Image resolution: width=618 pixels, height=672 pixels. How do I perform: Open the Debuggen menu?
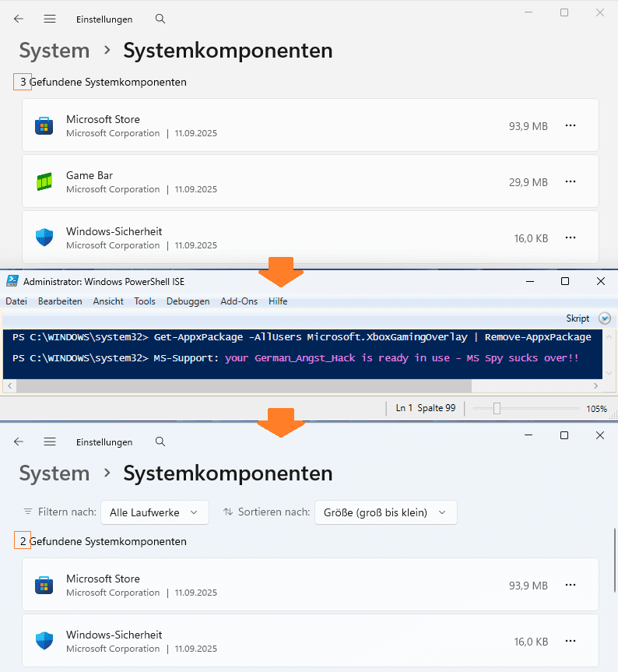click(188, 301)
